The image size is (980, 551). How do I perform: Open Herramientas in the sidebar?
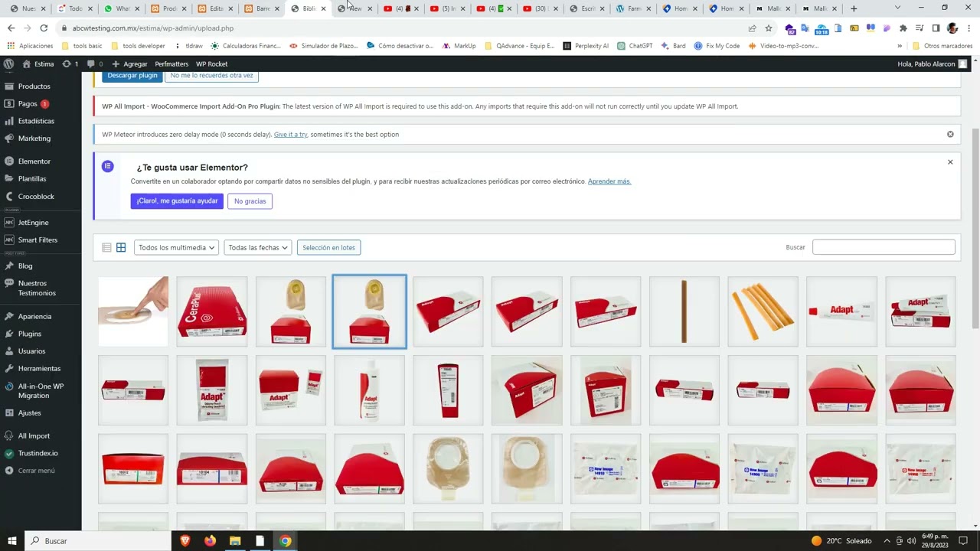[39, 368]
